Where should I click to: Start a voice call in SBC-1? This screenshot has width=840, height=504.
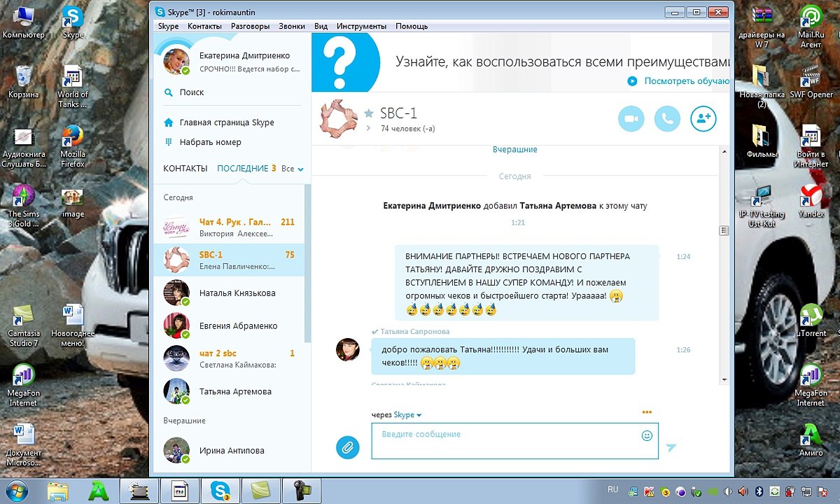pyautogui.click(x=667, y=119)
